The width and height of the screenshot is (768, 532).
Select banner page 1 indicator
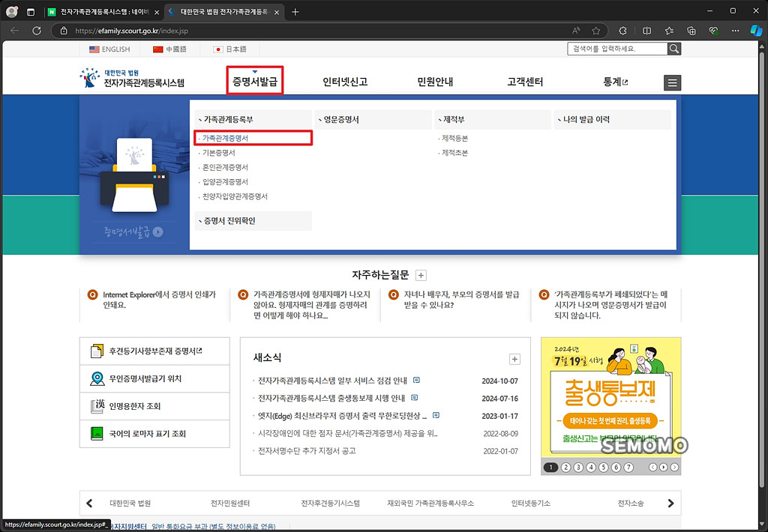(x=550, y=468)
